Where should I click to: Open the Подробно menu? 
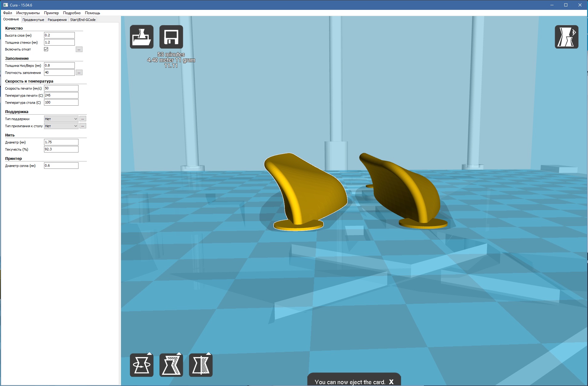point(72,13)
